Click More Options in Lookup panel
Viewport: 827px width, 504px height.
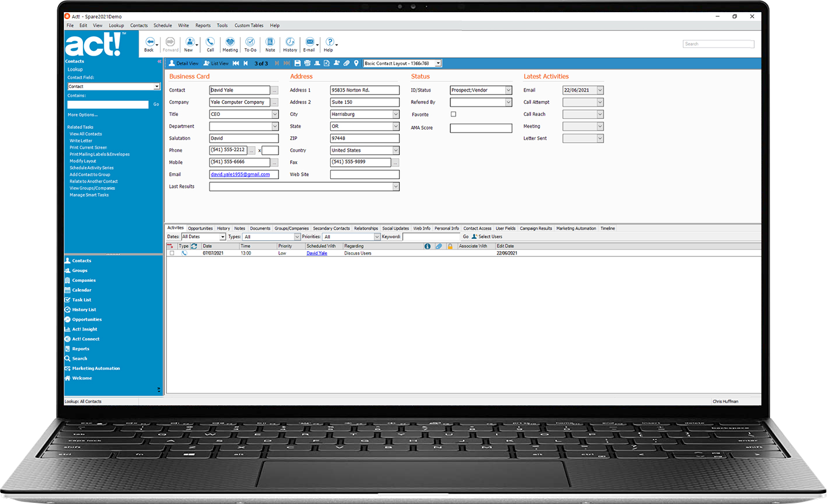pyautogui.click(x=82, y=115)
